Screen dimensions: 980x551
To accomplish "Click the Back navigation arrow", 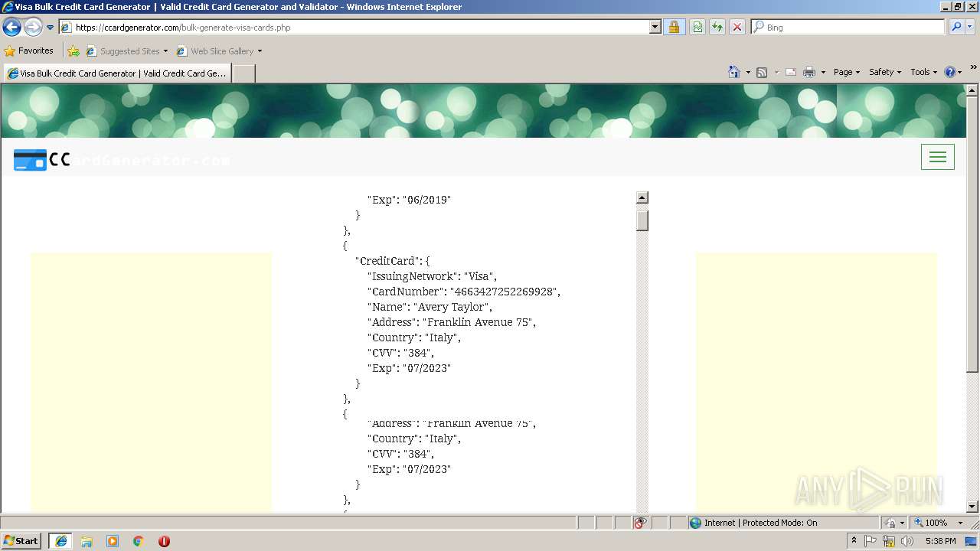I will click(11, 28).
